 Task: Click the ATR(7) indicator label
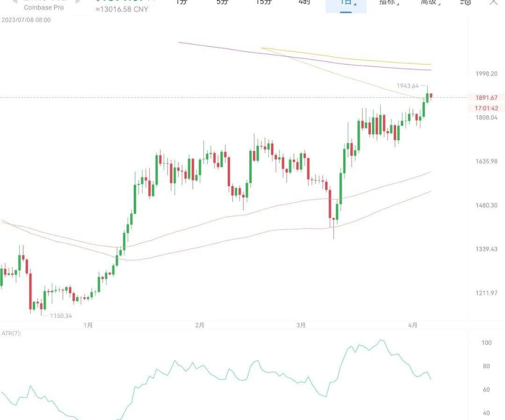[12, 333]
